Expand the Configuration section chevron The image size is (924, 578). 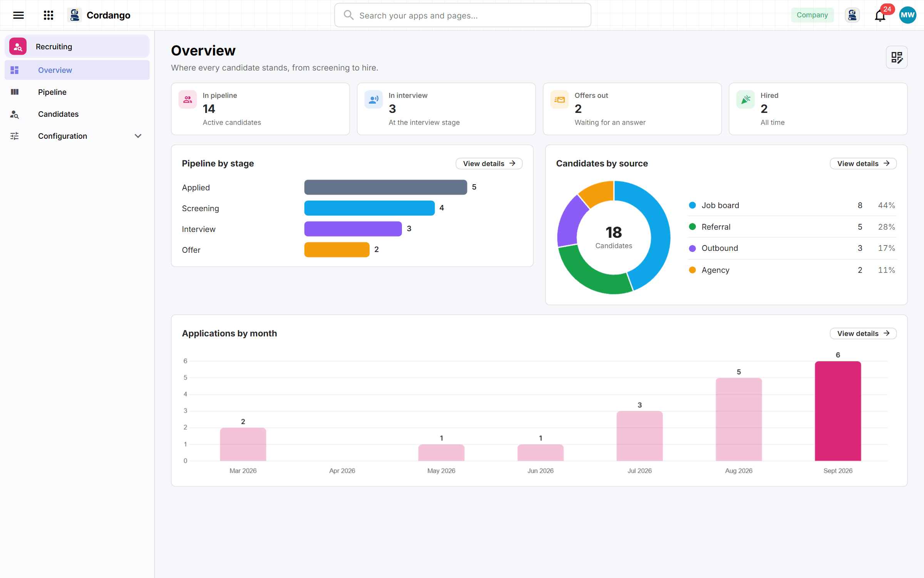pyautogui.click(x=138, y=136)
